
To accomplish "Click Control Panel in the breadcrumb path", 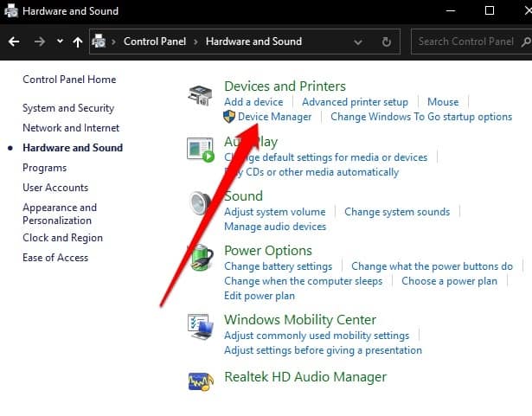I will (x=155, y=42).
